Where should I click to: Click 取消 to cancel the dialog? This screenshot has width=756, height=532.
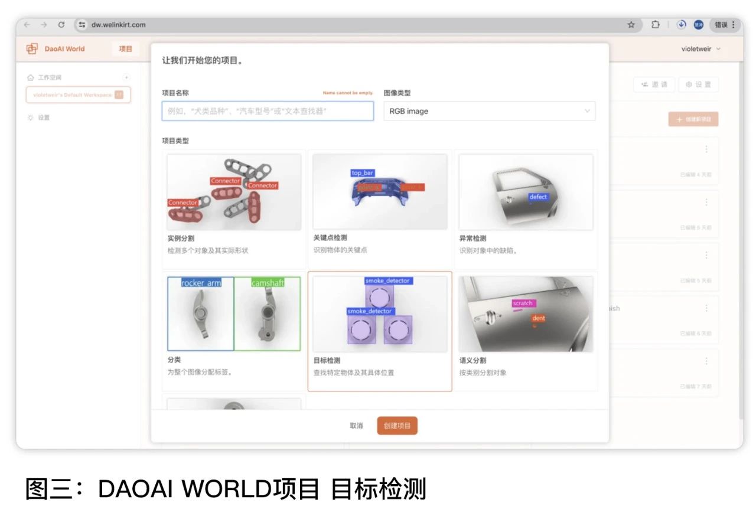tap(356, 426)
